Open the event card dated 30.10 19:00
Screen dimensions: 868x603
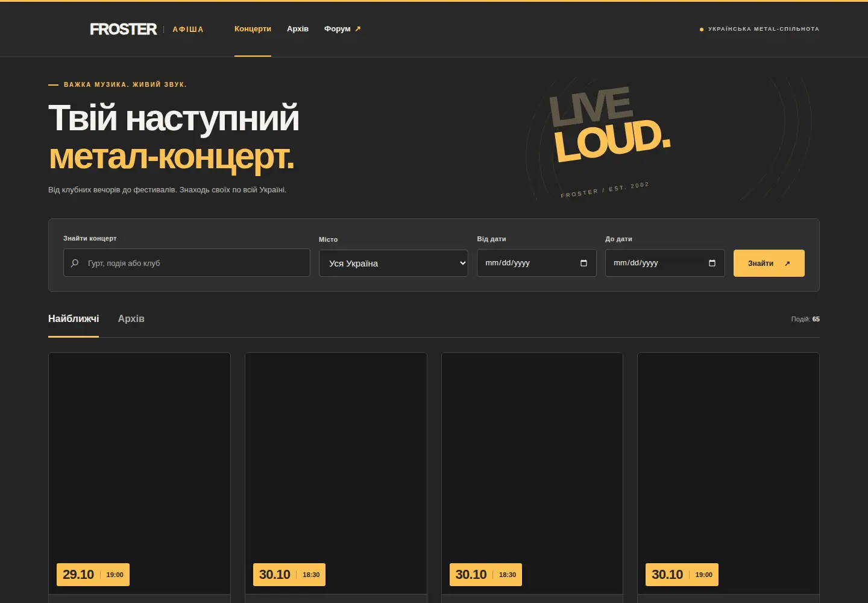[728, 477]
